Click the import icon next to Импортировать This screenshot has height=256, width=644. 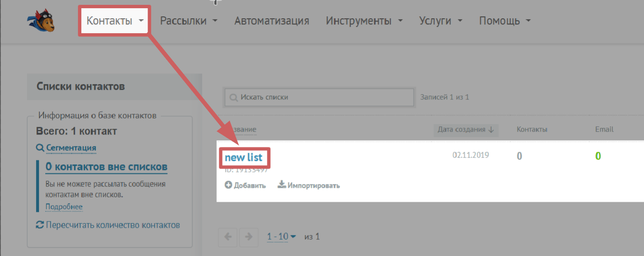pyautogui.click(x=282, y=185)
